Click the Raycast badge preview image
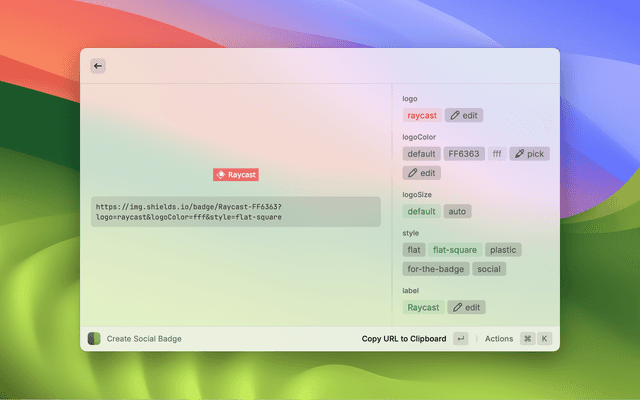The width and height of the screenshot is (640, 400). click(x=236, y=174)
